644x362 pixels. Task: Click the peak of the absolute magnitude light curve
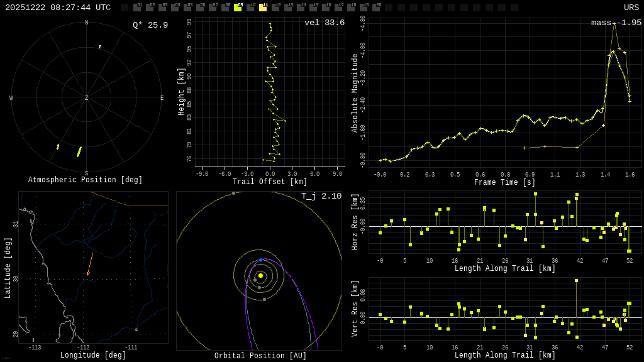coord(614,24)
